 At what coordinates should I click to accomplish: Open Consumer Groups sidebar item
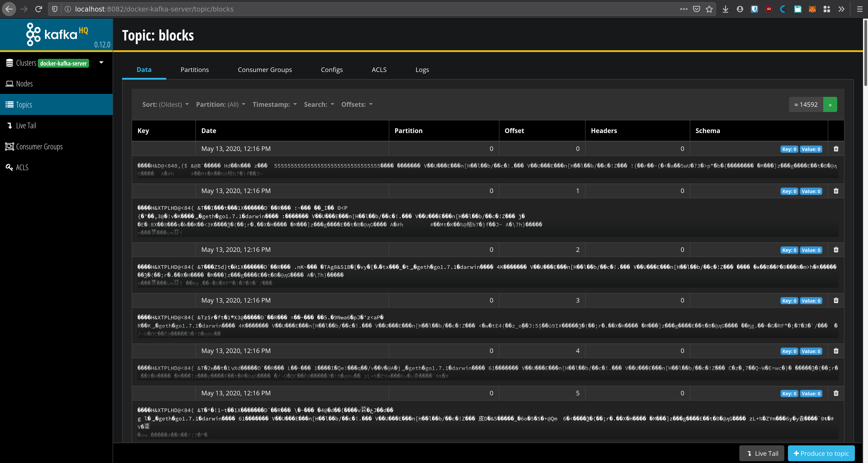[39, 147]
